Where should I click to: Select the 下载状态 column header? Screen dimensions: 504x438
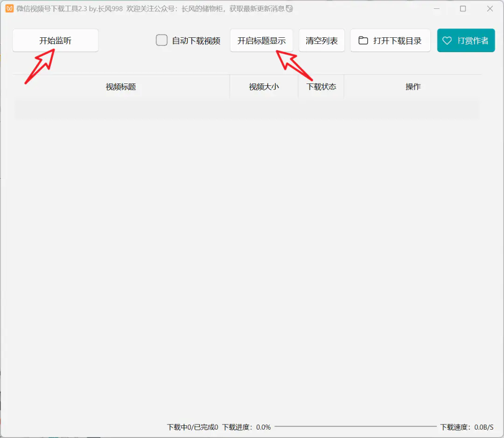(x=321, y=87)
